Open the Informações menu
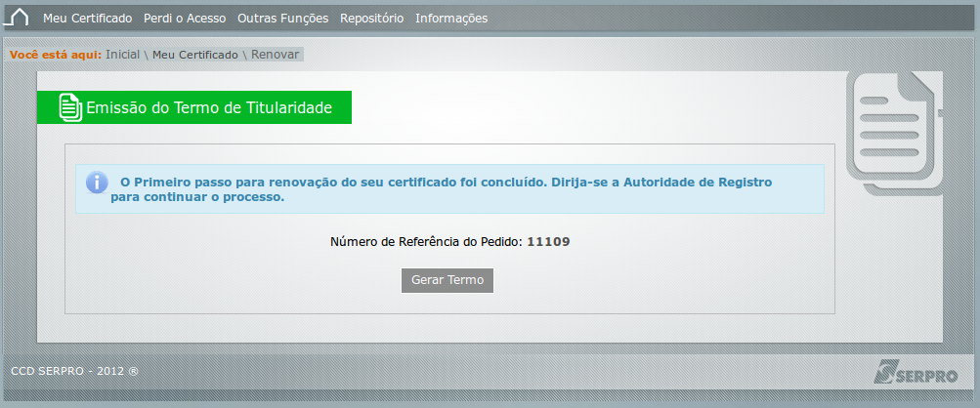 pyautogui.click(x=451, y=19)
